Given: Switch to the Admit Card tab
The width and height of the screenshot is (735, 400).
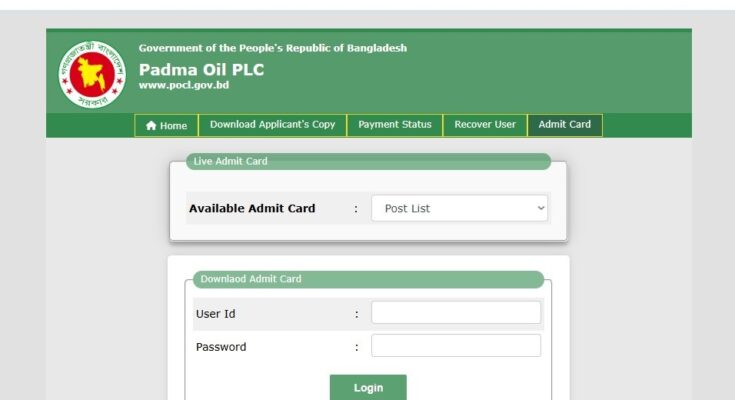Looking at the screenshot, I should 565,125.
